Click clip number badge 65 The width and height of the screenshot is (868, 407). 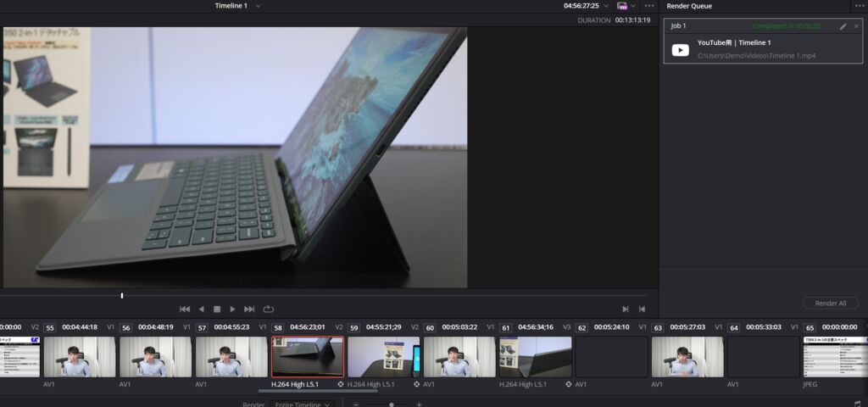810,328
